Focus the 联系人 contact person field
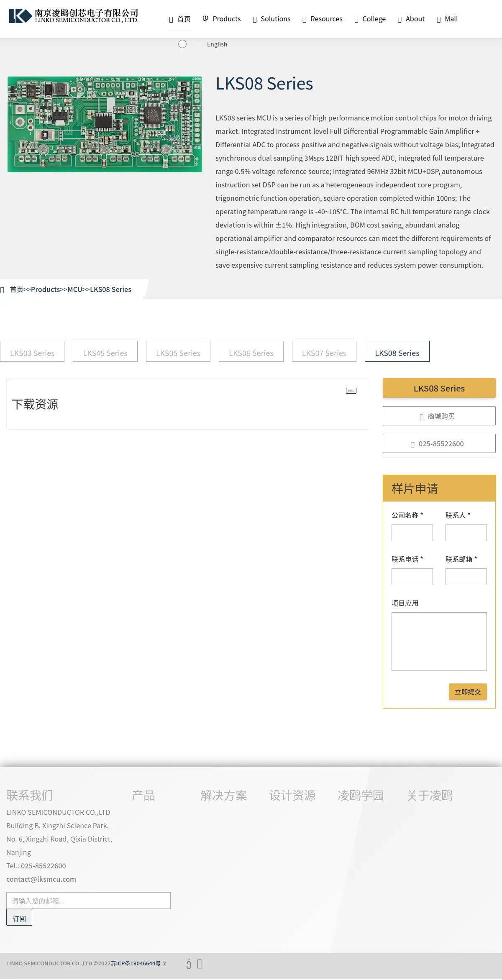This screenshot has height=980, width=502. pos(466,533)
